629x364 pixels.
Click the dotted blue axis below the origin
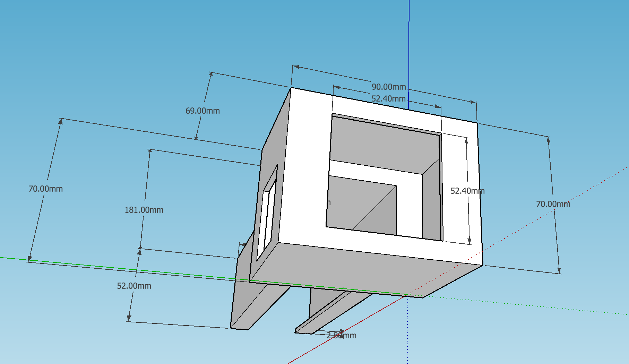pyautogui.click(x=407, y=333)
